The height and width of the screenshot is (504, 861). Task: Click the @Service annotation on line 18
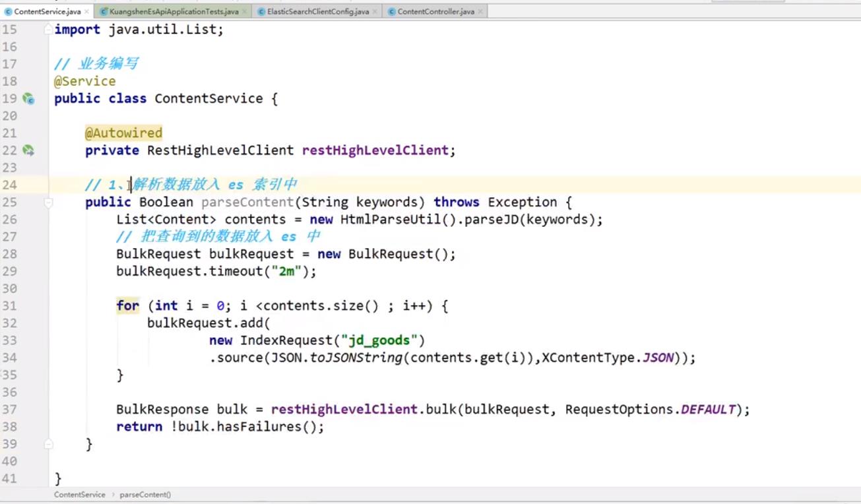85,81
